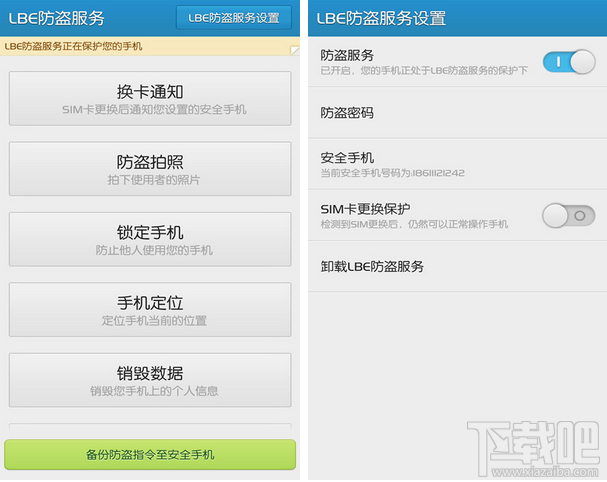This screenshot has height=482, width=607.
Task: Click banner text LBE防盗服务正在保护您的手机
Action: pos(74,46)
